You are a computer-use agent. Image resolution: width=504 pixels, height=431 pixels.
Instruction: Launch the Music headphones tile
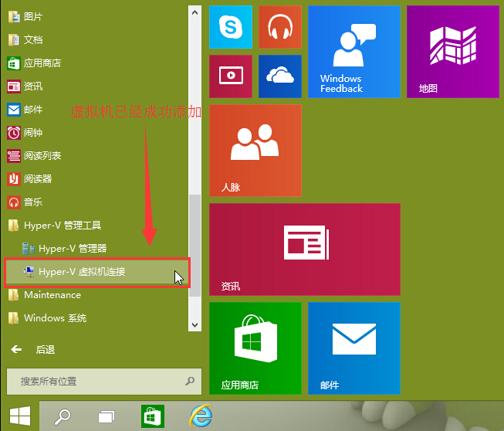pyautogui.click(x=279, y=28)
